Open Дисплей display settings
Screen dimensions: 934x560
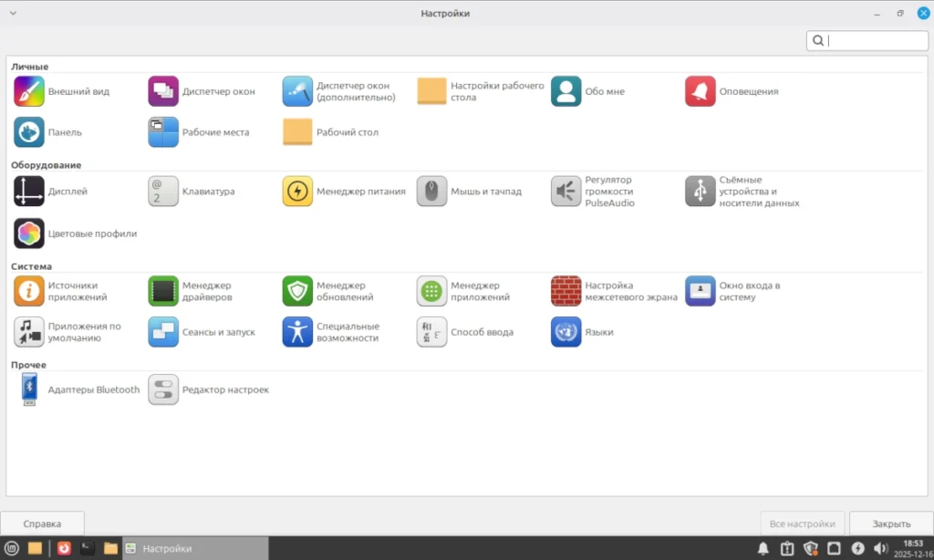(x=51, y=192)
